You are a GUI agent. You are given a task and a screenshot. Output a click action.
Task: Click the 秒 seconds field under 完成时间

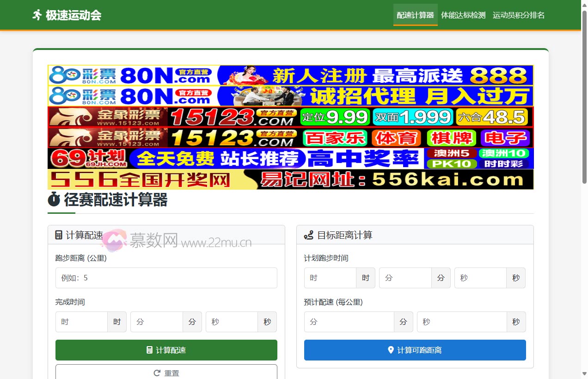[x=232, y=322]
